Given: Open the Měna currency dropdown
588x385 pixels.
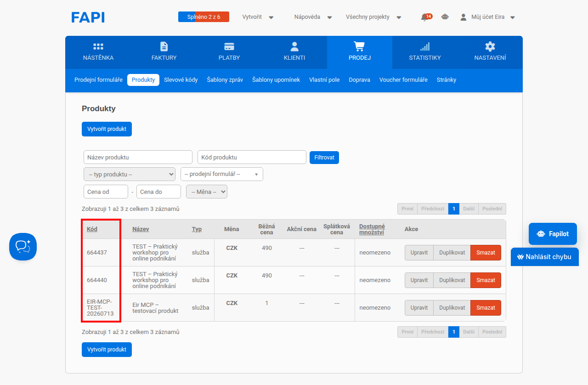Looking at the screenshot, I should (207, 192).
